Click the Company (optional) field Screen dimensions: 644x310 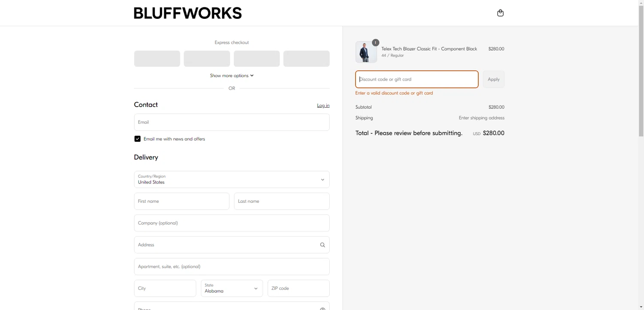(x=232, y=223)
